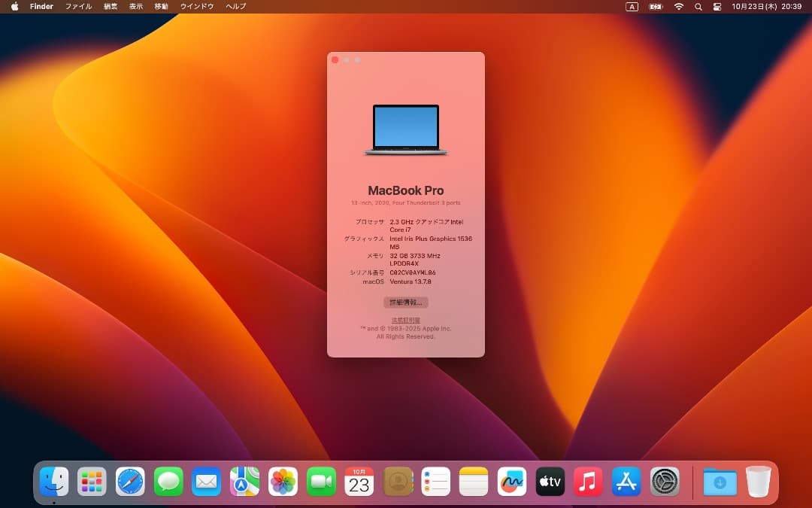Open Safari from the Dock
812x508 pixels.
[x=130, y=481]
